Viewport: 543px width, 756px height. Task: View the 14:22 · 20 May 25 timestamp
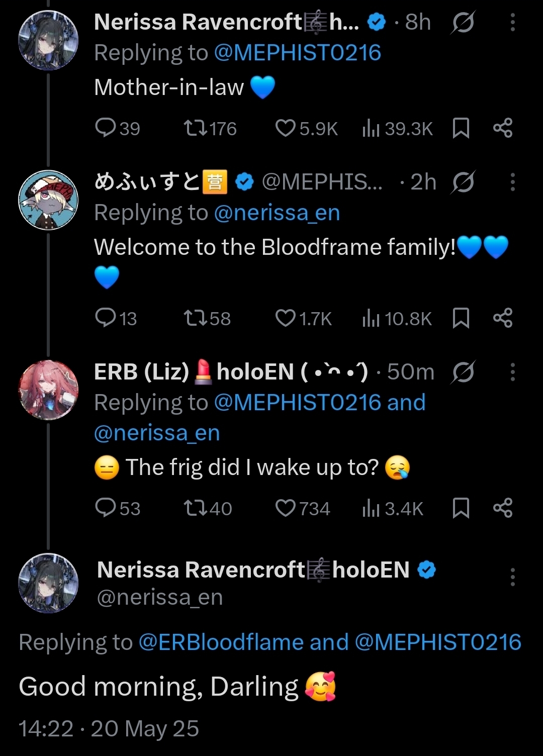[109, 728]
